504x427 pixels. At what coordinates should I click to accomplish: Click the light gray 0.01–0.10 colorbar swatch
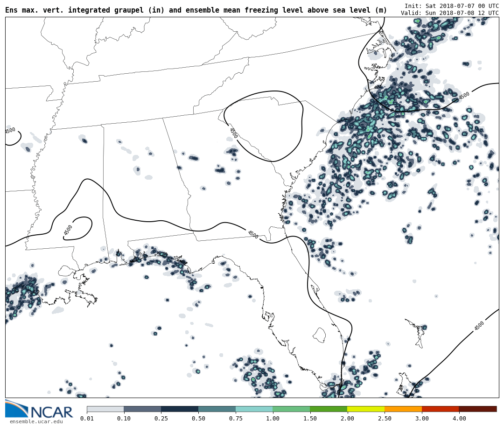105,409
